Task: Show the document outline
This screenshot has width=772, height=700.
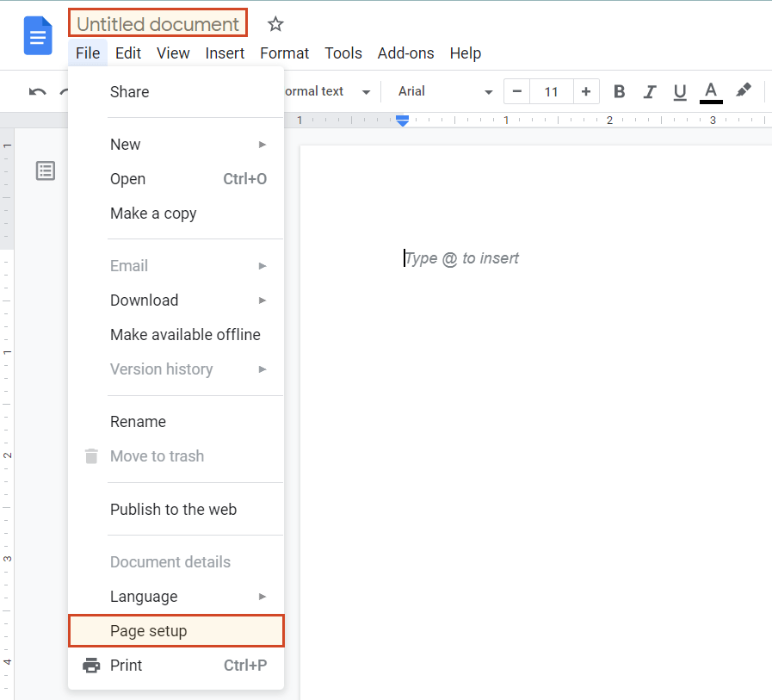Action: click(x=45, y=170)
